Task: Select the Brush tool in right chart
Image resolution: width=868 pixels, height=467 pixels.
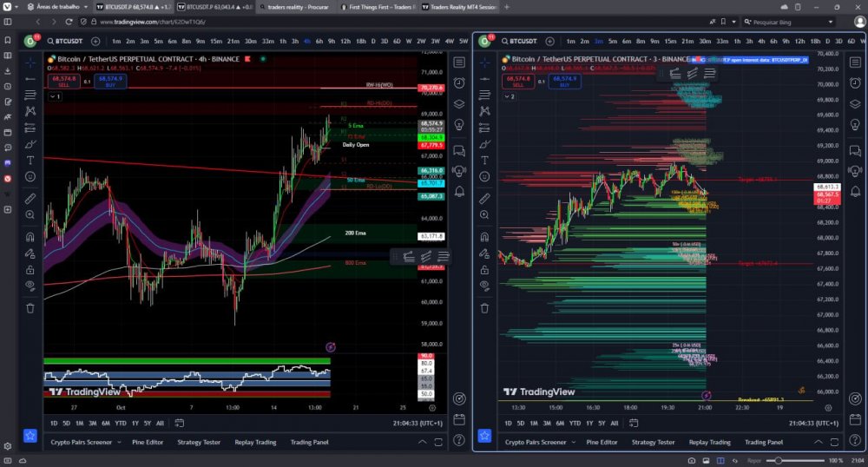Action: [485, 144]
